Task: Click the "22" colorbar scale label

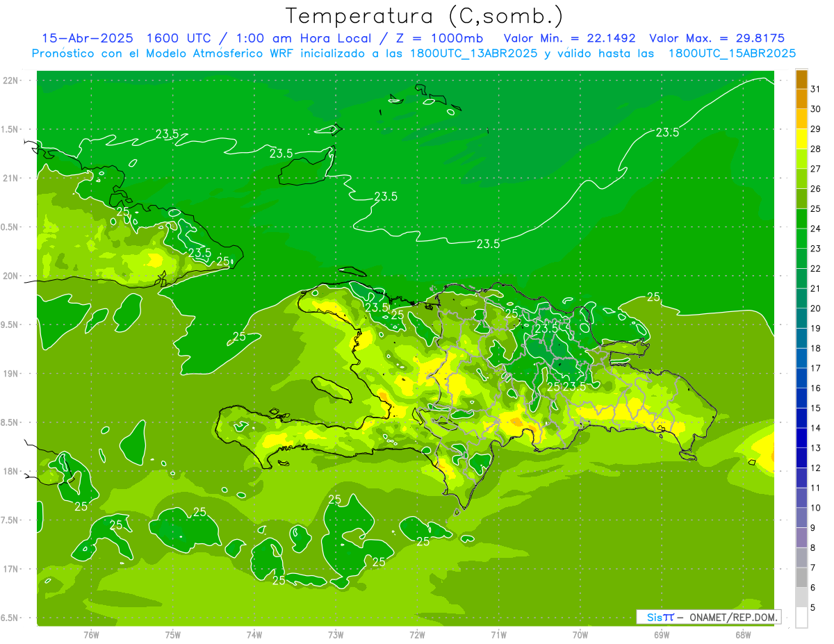Action: (x=815, y=269)
